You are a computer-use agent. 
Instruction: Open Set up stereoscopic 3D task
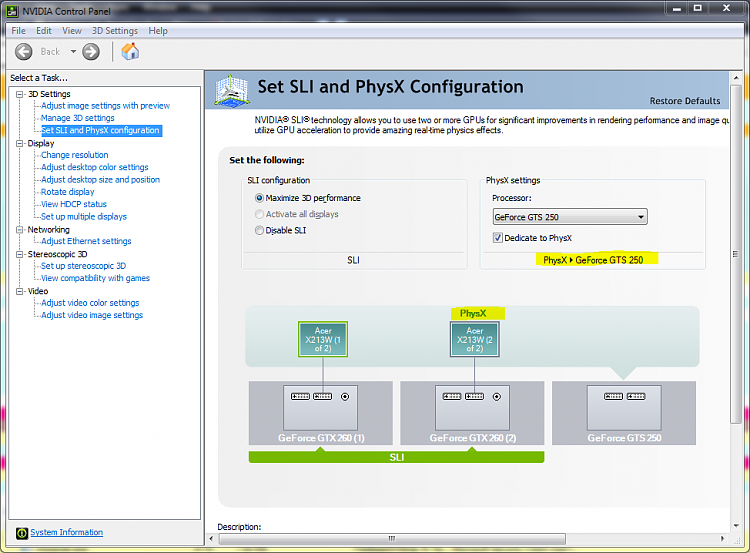pos(83,266)
